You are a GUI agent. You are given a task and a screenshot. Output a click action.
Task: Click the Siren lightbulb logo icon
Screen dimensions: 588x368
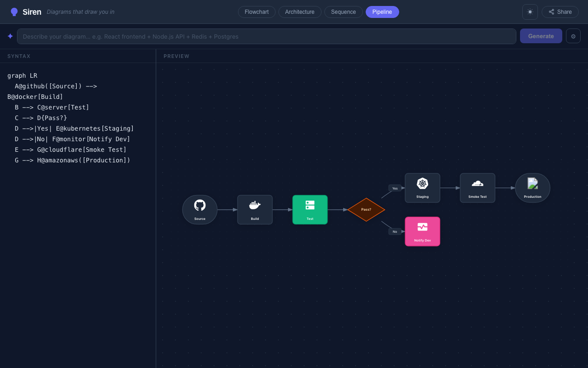click(x=14, y=12)
